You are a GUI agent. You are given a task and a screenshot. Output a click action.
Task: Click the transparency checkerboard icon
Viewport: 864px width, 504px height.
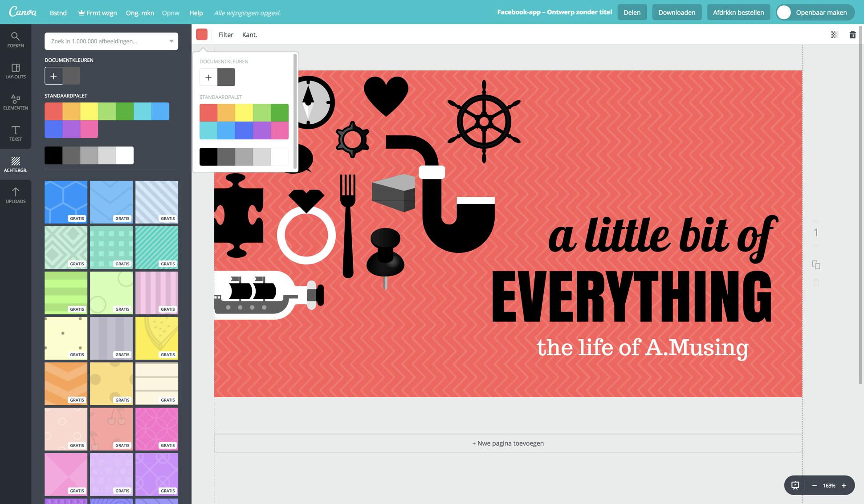coord(835,35)
